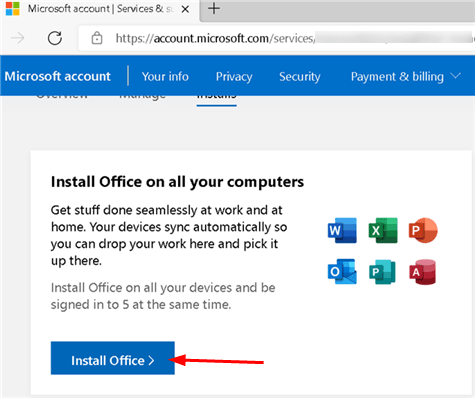Click the Microsoft logo tab favicon
The image size is (475, 398).
pyautogui.click(x=13, y=9)
